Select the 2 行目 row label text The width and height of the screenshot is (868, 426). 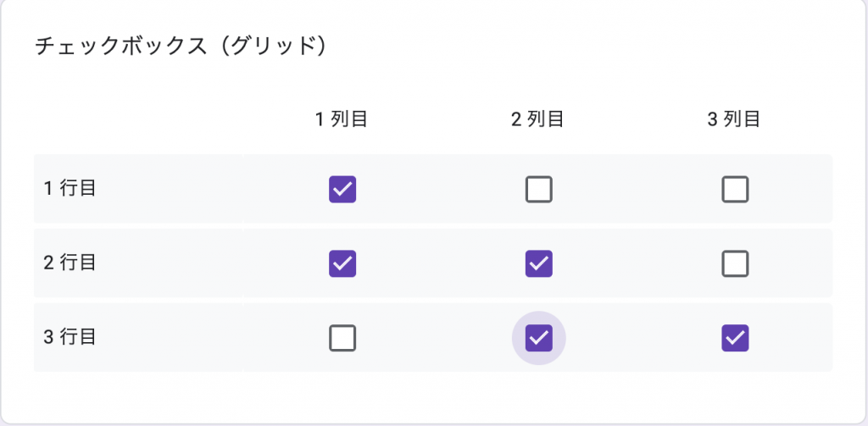70,263
